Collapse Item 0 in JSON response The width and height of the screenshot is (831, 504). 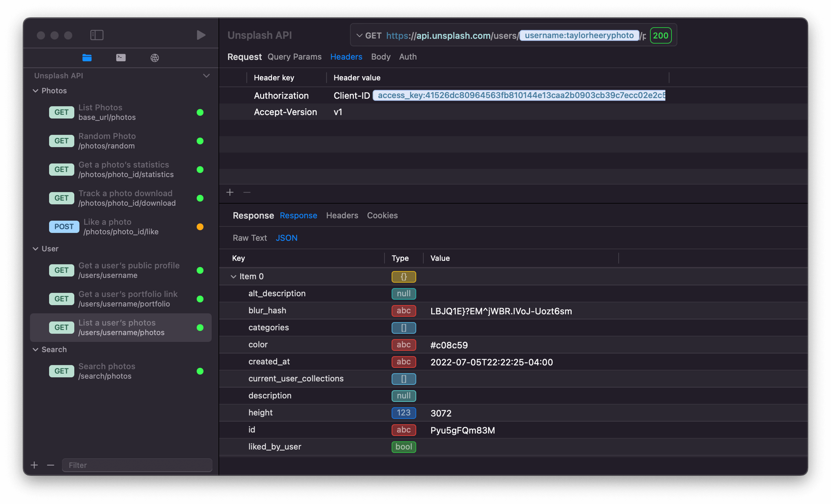233,277
